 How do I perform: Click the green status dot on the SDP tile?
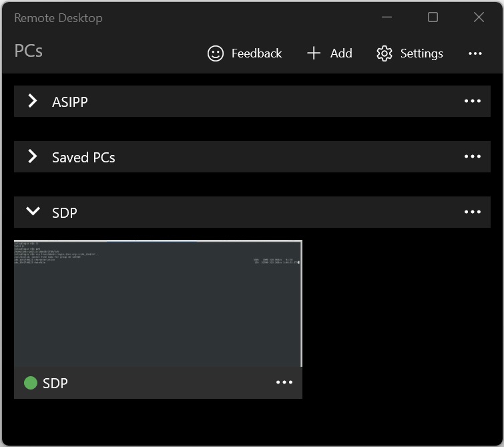point(31,383)
